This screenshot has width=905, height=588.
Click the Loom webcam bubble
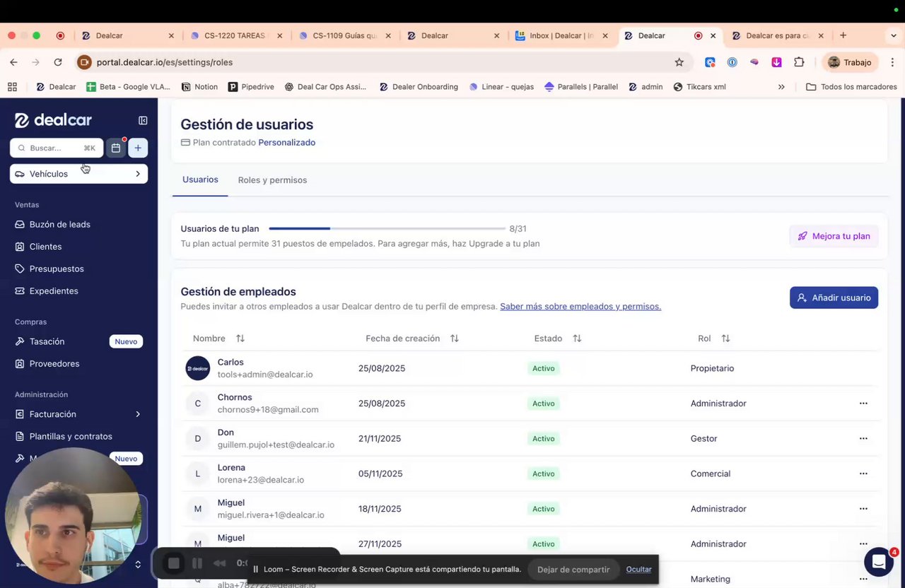tap(72, 516)
